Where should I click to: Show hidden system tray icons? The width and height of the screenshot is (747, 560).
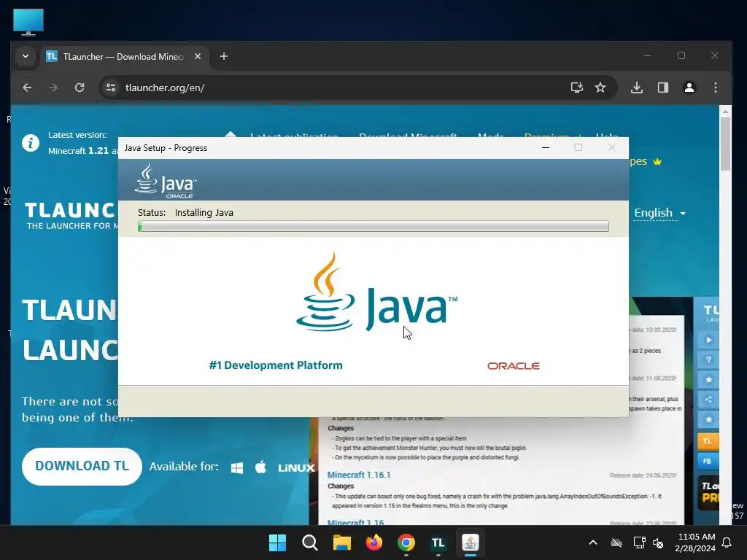(592, 542)
